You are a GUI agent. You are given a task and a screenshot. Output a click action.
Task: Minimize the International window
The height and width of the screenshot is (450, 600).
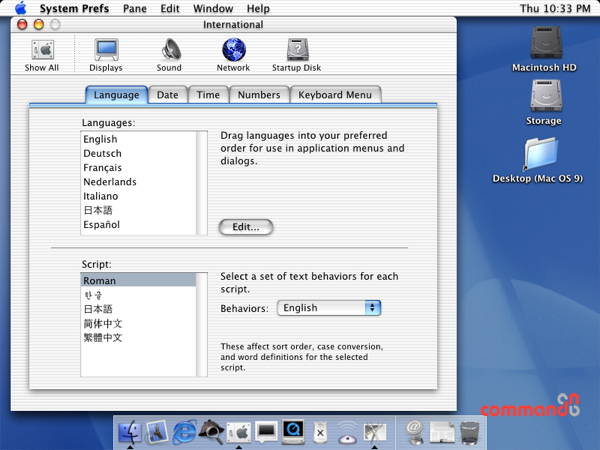coord(39,24)
